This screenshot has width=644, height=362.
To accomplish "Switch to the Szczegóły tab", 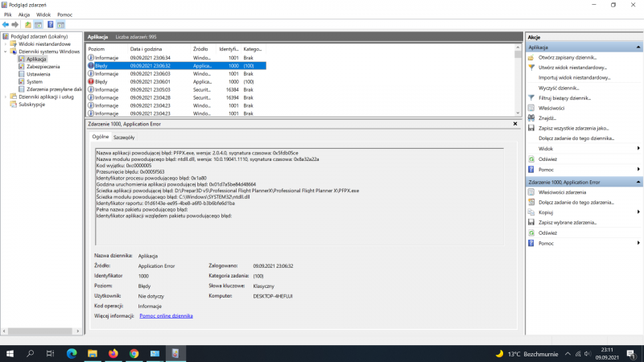I will (x=124, y=138).
